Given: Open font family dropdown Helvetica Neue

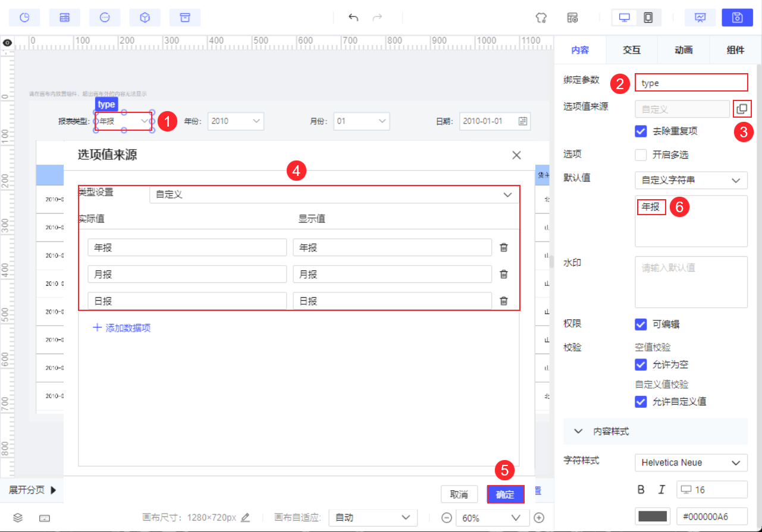Looking at the screenshot, I should [691, 462].
